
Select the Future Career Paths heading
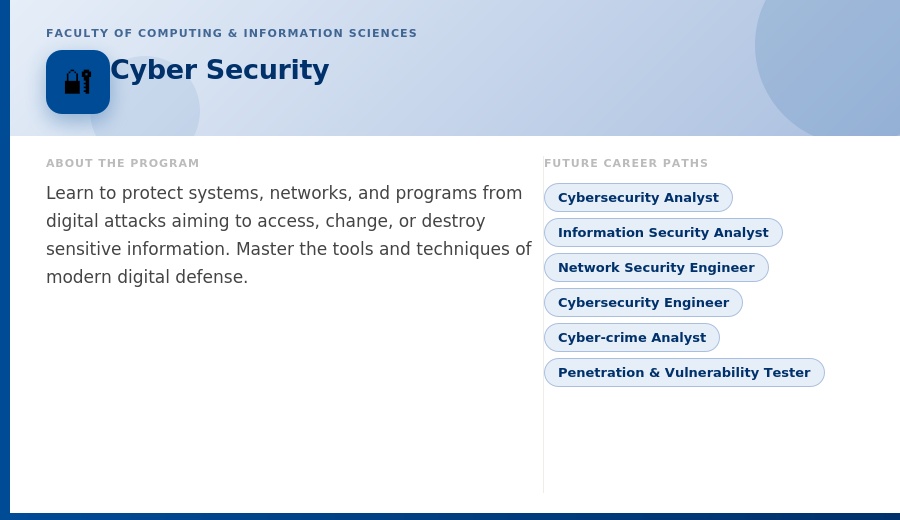pos(626,163)
